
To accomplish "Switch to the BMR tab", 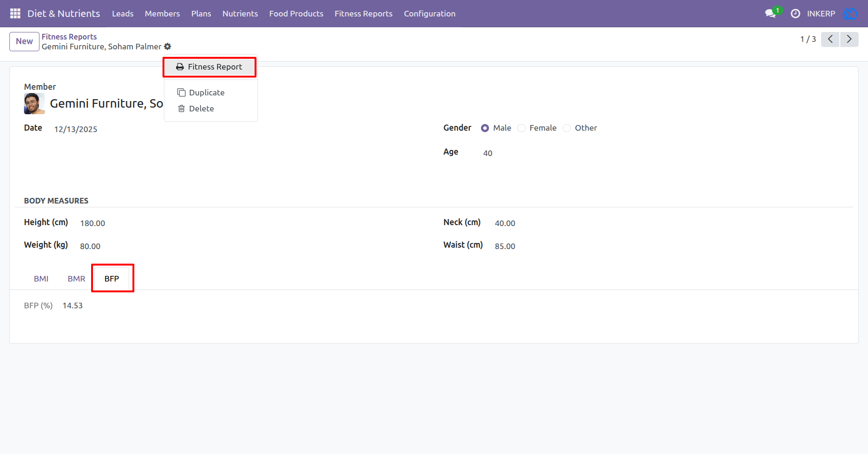I will click(77, 279).
